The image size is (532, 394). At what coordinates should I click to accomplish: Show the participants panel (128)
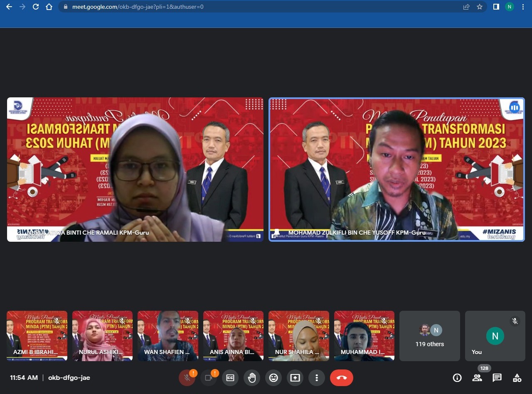point(477,378)
